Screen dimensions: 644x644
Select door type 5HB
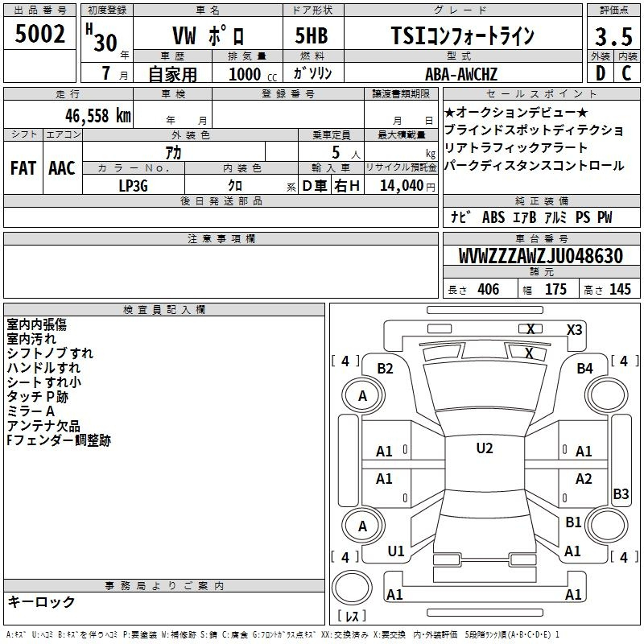(312, 35)
